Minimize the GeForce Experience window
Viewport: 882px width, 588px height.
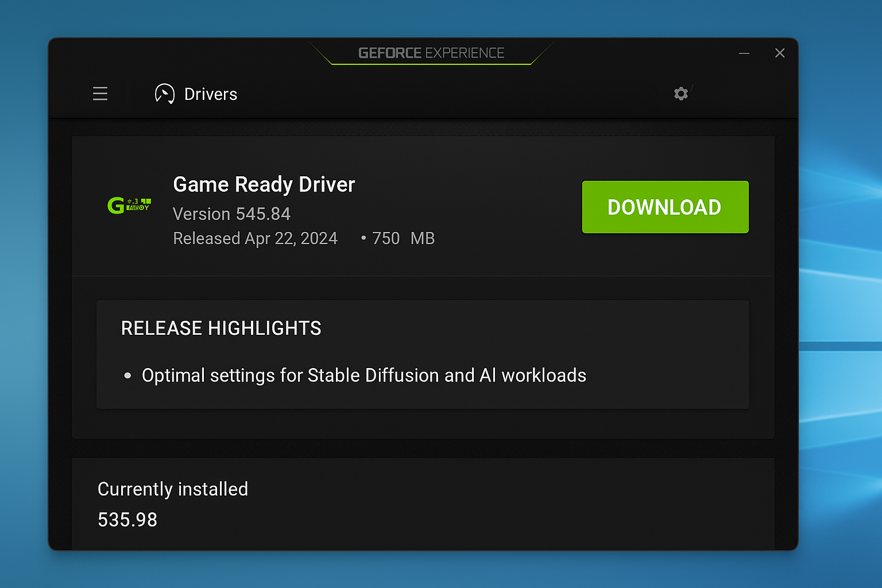(x=744, y=53)
